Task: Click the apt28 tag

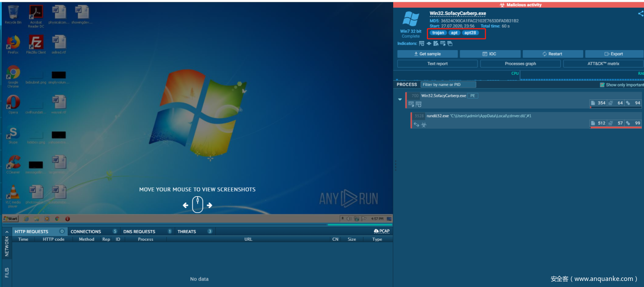Action: 470,33
